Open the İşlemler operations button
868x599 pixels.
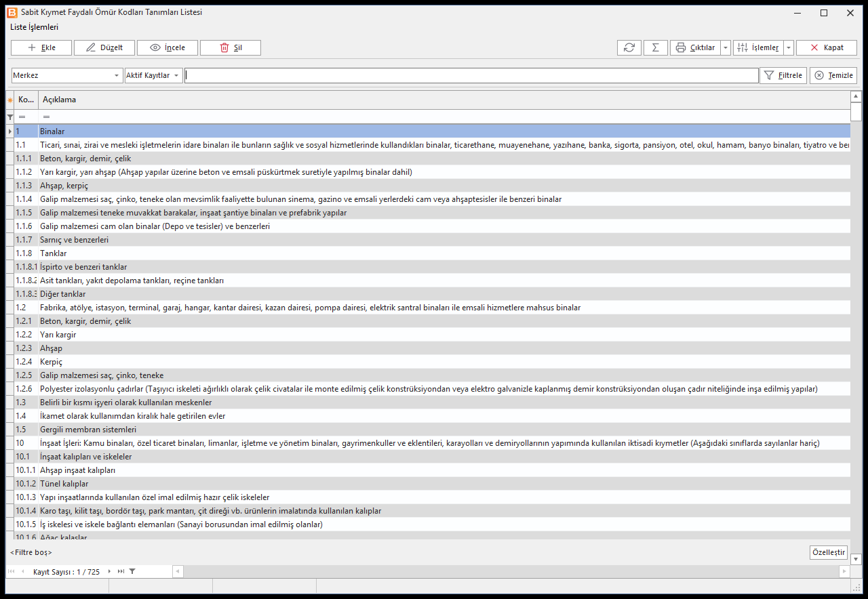(758, 47)
